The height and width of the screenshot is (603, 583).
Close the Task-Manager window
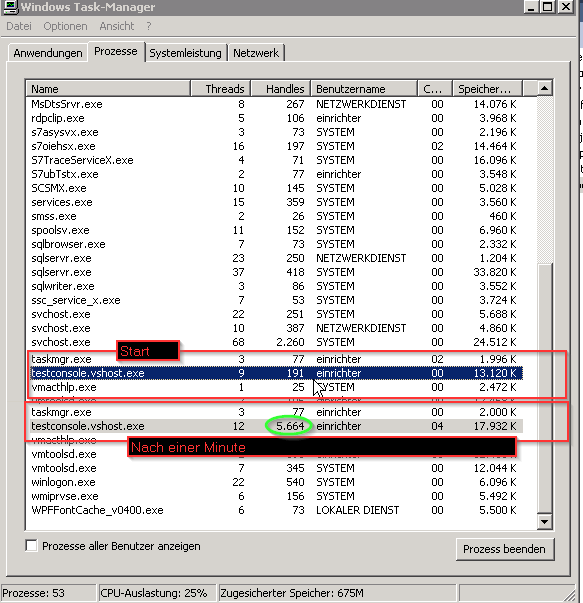566,7
